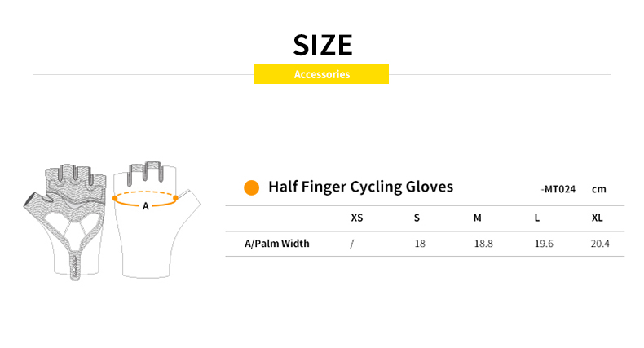Select the XL size column header
The height and width of the screenshot is (348, 644).
[598, 218]
